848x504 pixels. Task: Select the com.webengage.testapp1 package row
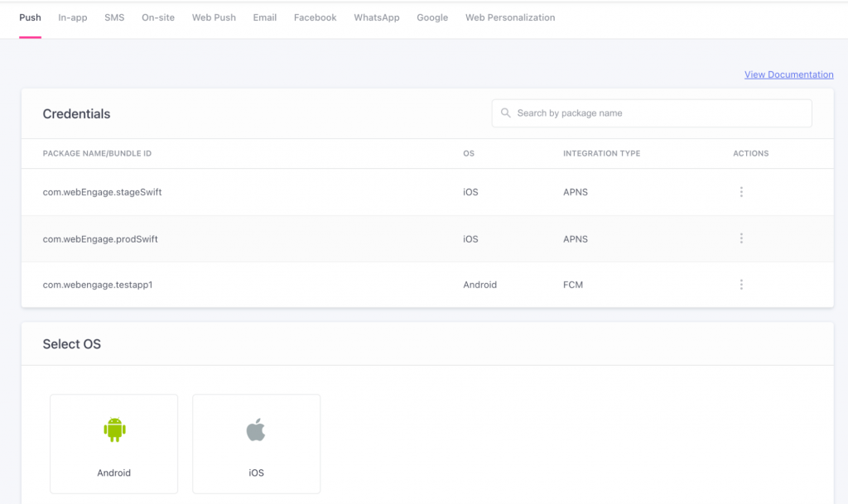pos(98,285)
